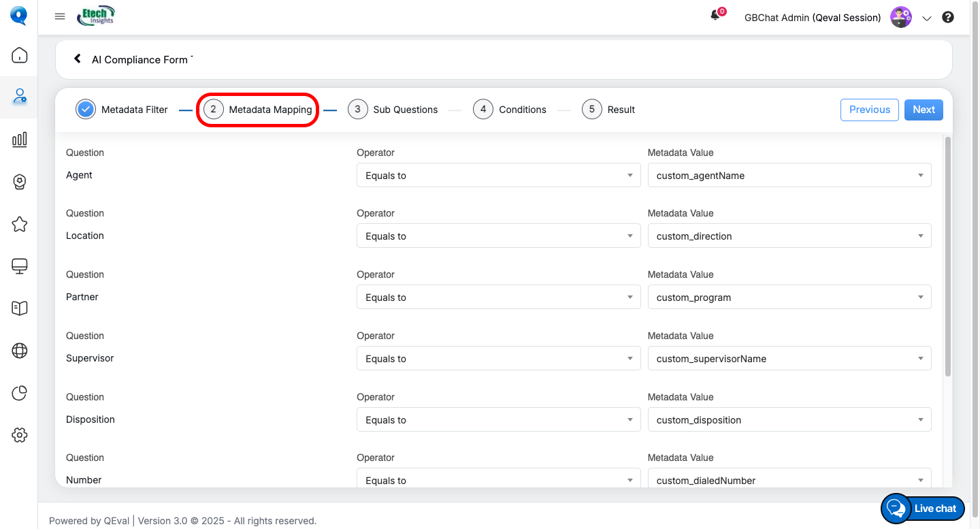Open the Agent operator dropdown
This screenshot has width=980, height=529.
click(x=498, y=175)
